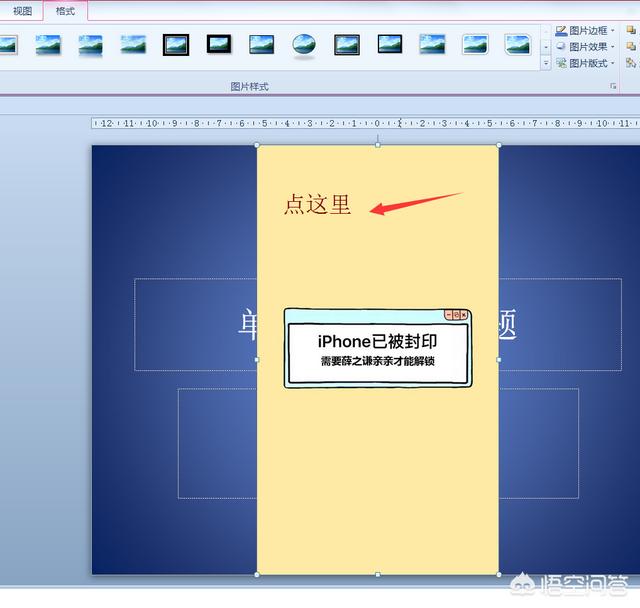Click the 图片效果 effects icon

(x=561, y=47)
